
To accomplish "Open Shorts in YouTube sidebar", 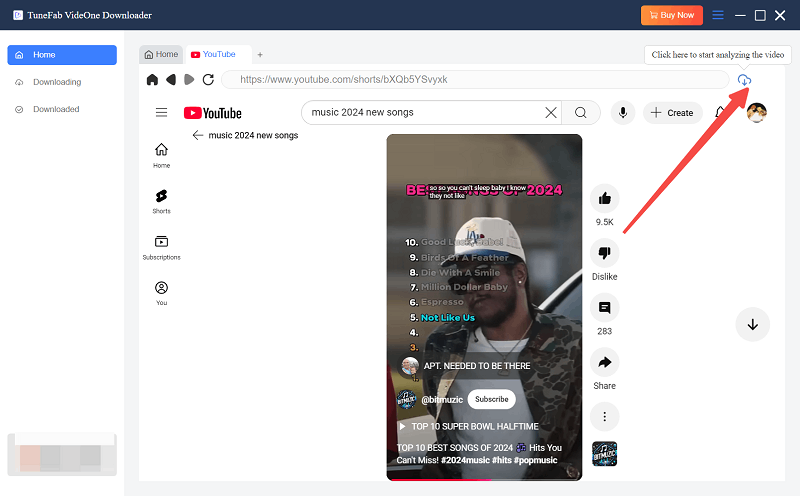I will tap(161, 201).
